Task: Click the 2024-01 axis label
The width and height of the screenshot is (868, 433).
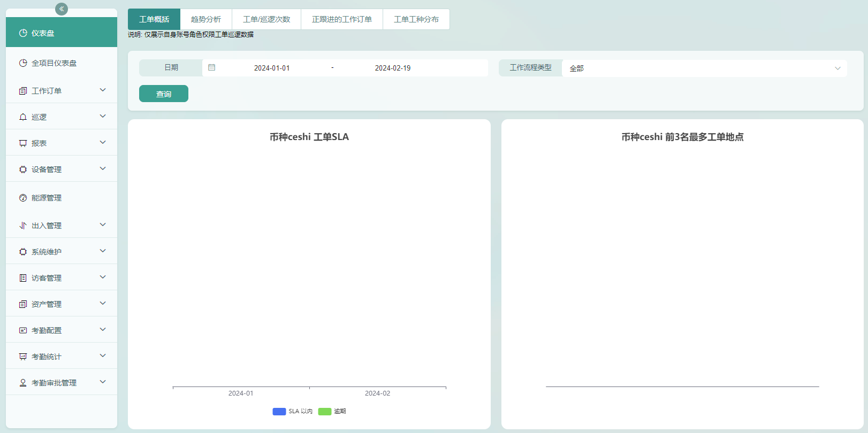Action: click(x=241, y=393)
